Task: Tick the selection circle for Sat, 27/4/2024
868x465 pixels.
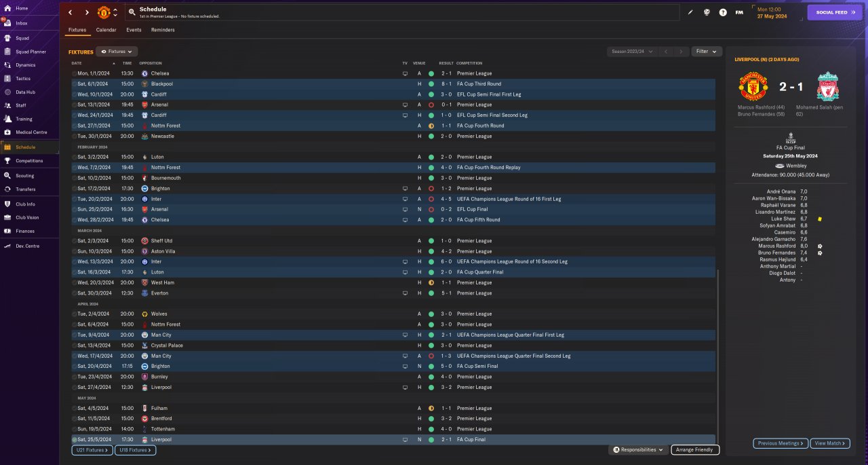Action: [x=75, y=387]
